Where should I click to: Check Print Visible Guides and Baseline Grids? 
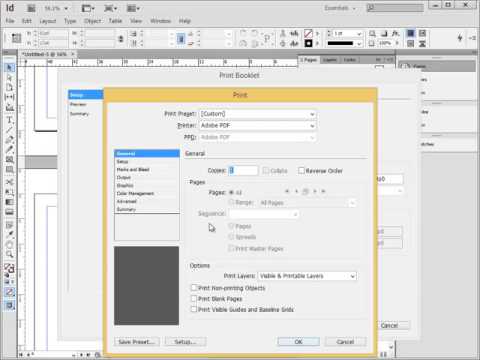194,309
